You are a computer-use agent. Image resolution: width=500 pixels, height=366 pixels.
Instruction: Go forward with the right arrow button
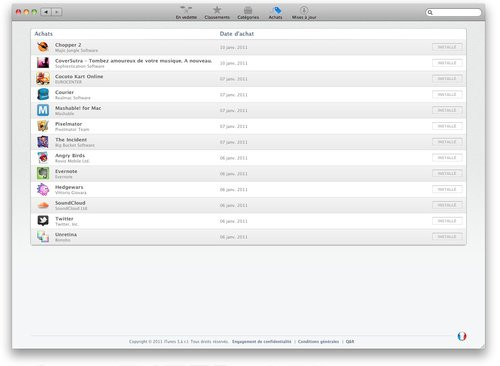click(57, 12)
